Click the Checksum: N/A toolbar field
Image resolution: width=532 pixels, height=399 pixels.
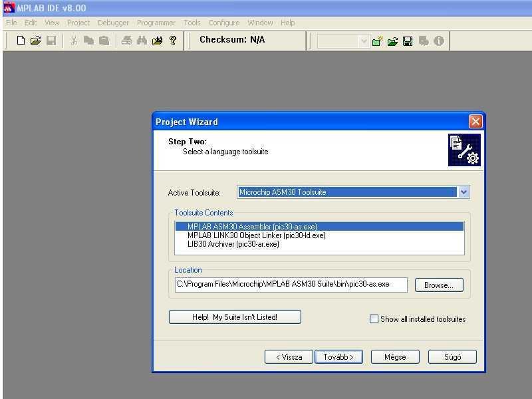point(232,40)
